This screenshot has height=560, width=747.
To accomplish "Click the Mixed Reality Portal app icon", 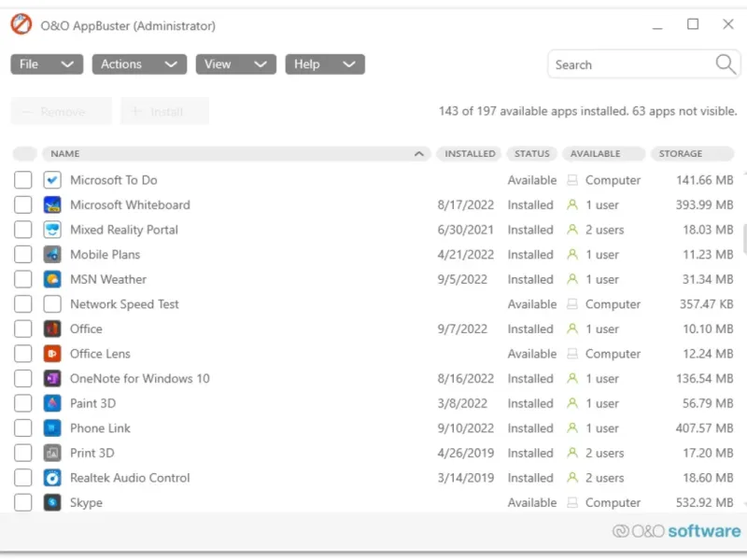I will pyautogui.click(x=52, y=230).
